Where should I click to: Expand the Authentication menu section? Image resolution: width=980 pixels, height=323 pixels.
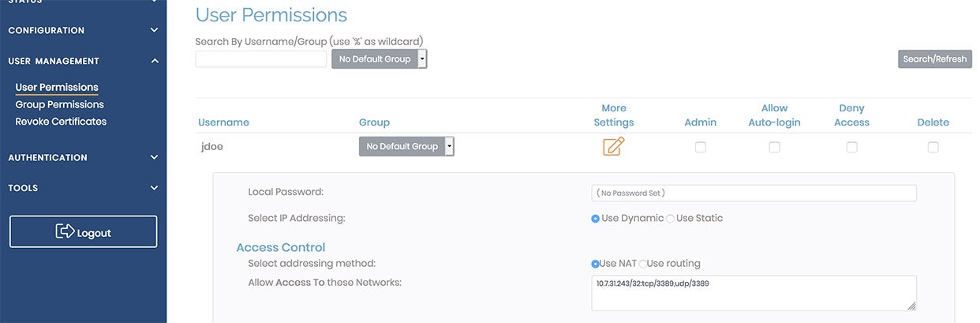83,157
